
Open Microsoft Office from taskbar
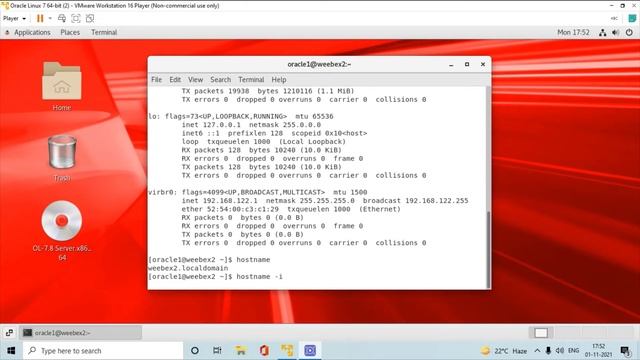[x=264, y=351]
